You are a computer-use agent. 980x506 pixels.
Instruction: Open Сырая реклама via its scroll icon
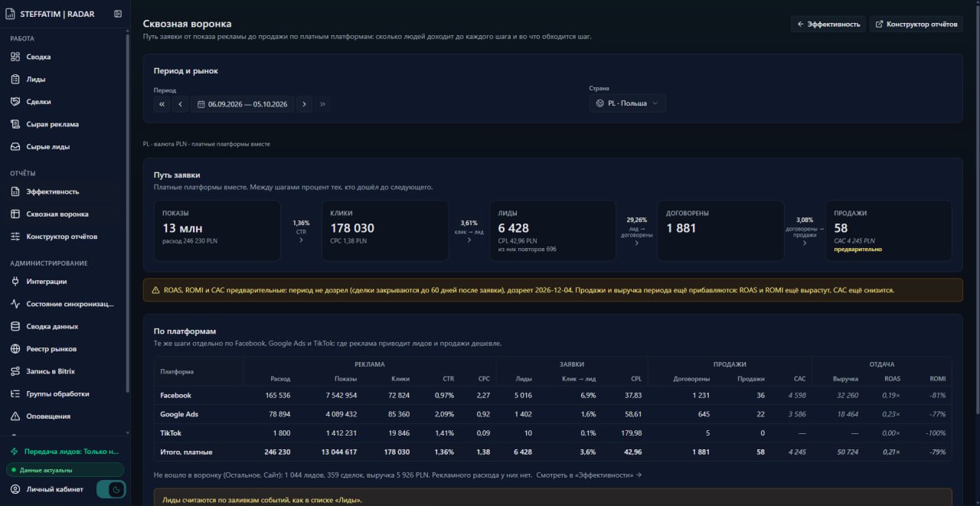[15, 124]
